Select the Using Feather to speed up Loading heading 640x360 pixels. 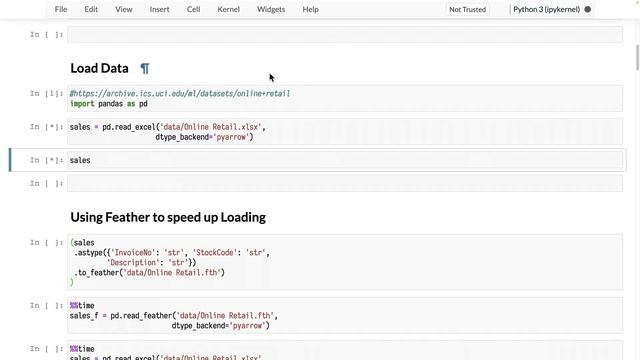[168, 217]
